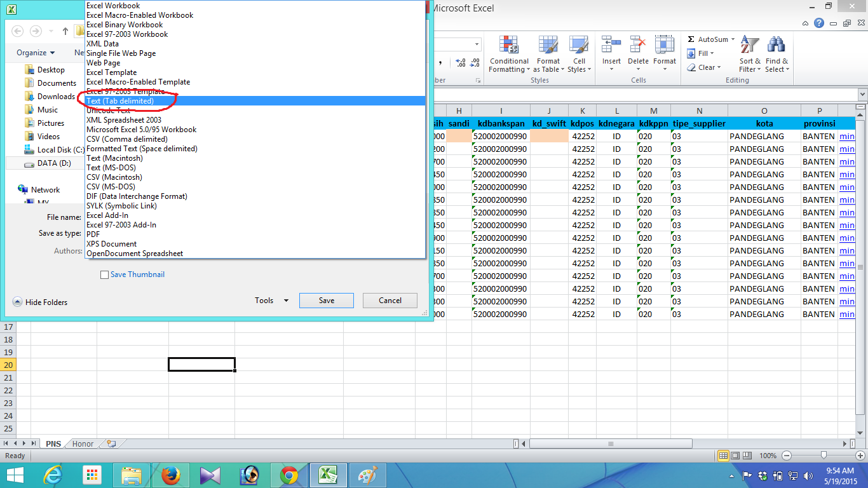The image size is (868, 488).
Task: Open the number format combo box arrow
Action: [x=477, y=44]
